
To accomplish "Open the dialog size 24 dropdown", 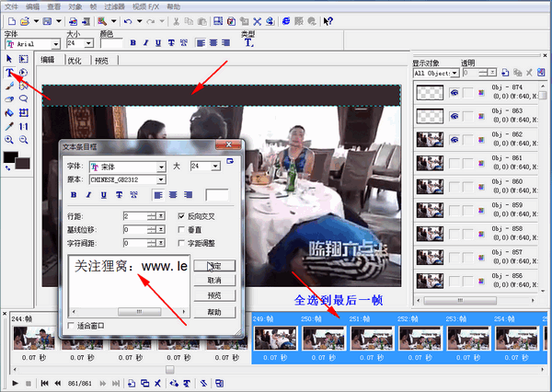I will point(215,166).
